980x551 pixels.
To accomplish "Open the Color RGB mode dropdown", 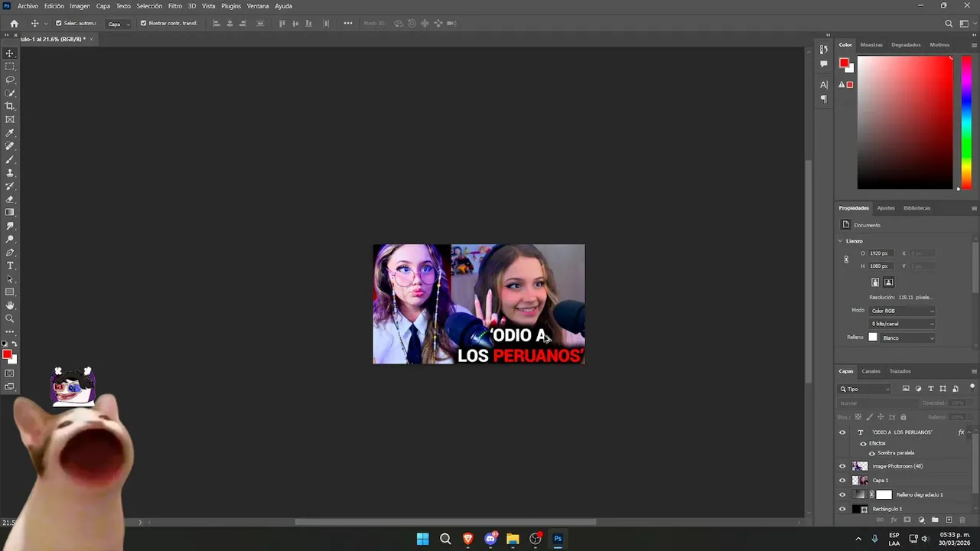I will pos(902,311).
